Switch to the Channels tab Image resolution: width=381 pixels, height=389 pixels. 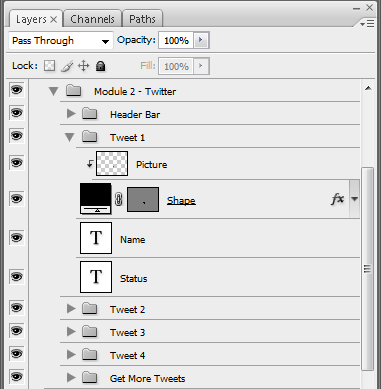click(x=92, y=19)
